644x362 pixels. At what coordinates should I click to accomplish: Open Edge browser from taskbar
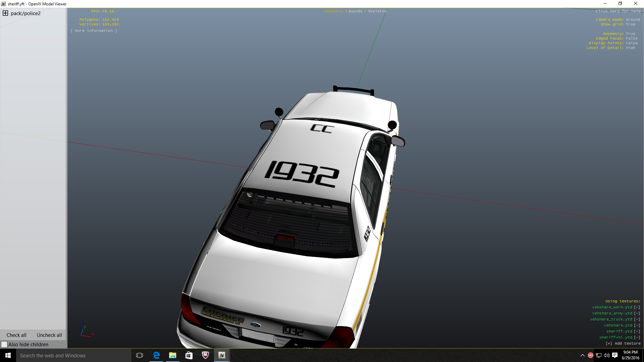pyautogui.click(x=156, y=355)
